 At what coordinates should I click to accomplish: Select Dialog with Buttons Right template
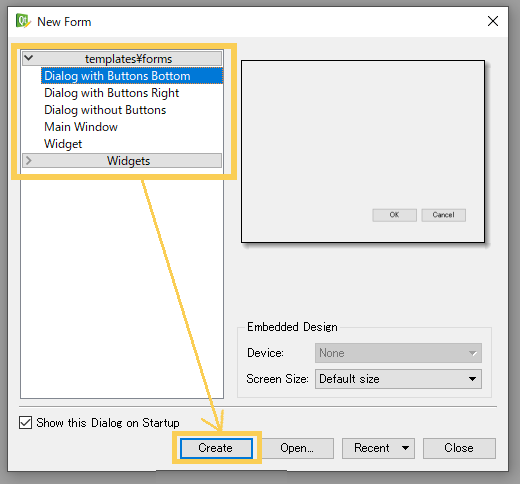click(112, 93)
